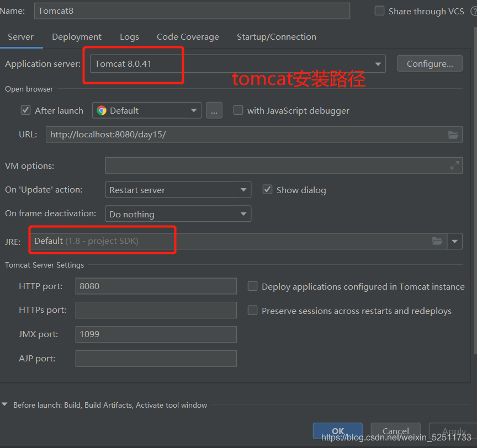Uncheck Show dialog checkbox
Screen dimensions: 477x448
[x=267, y=190]
